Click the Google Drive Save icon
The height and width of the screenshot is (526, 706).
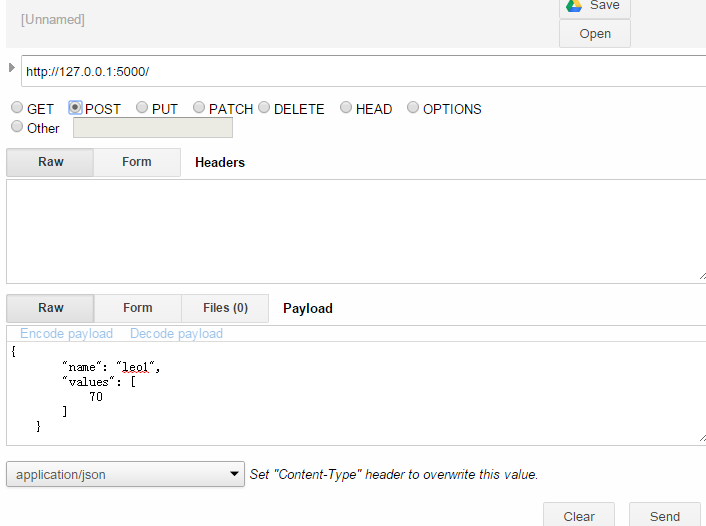(x=574, y=6)
